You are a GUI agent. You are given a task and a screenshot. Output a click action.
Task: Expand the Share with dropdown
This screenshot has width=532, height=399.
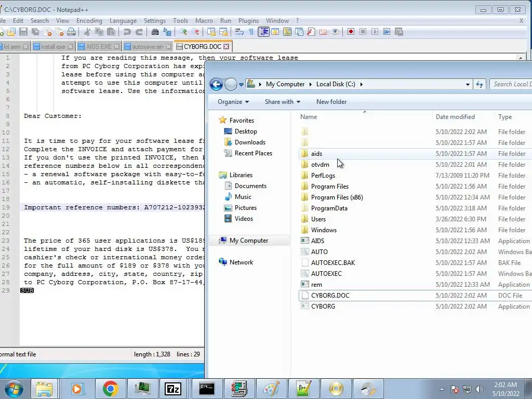pyautogui.click(x=282, y=102)
